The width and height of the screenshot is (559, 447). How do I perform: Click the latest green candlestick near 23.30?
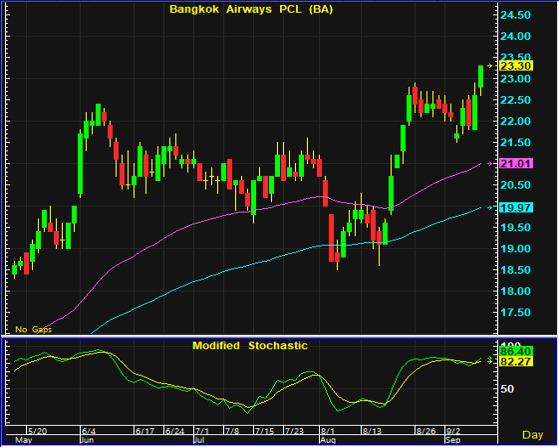481,76
